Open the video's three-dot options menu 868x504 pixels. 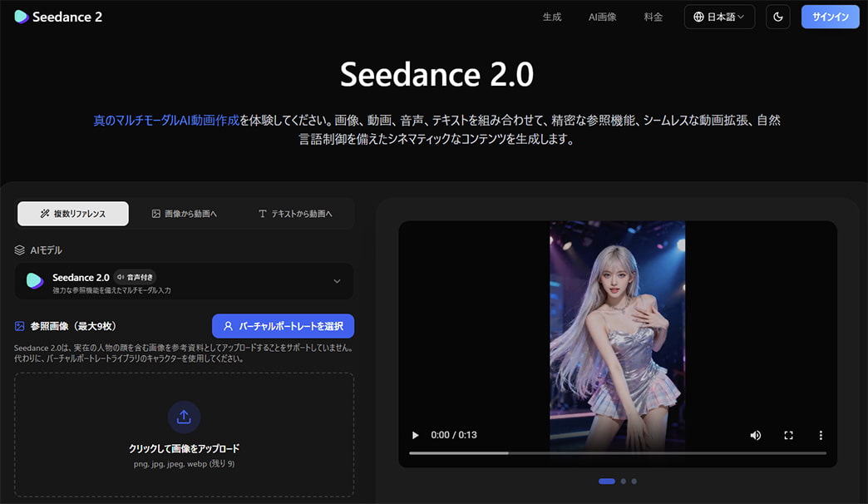pos(821,434)
